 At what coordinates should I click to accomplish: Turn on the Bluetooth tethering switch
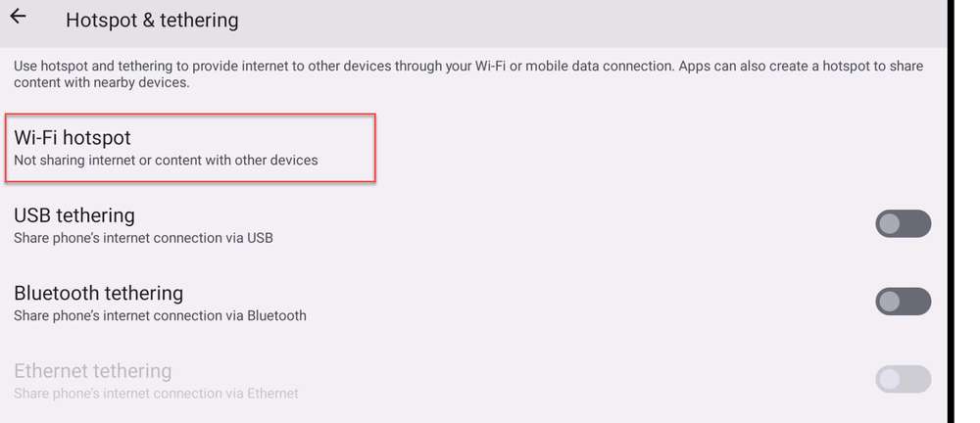[903, 302]
